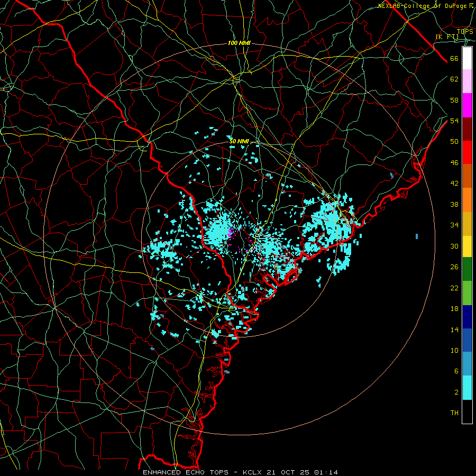This screenshot has height=476, width=476.
Task: Click the '2' legend value
Action: (x=456, y=392)
